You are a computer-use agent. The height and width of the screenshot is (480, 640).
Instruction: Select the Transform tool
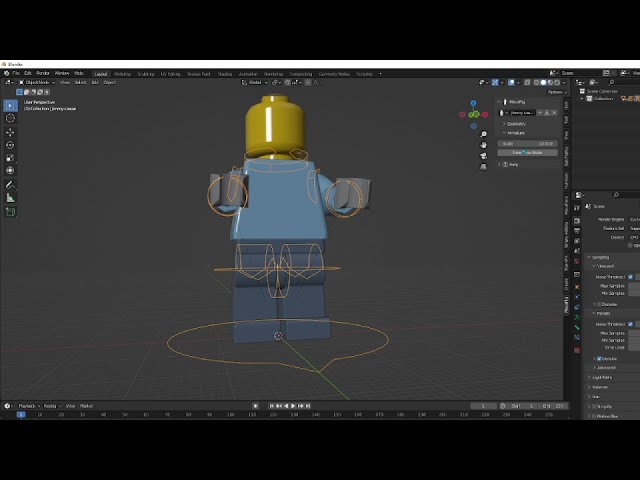(x=10, y=171)
